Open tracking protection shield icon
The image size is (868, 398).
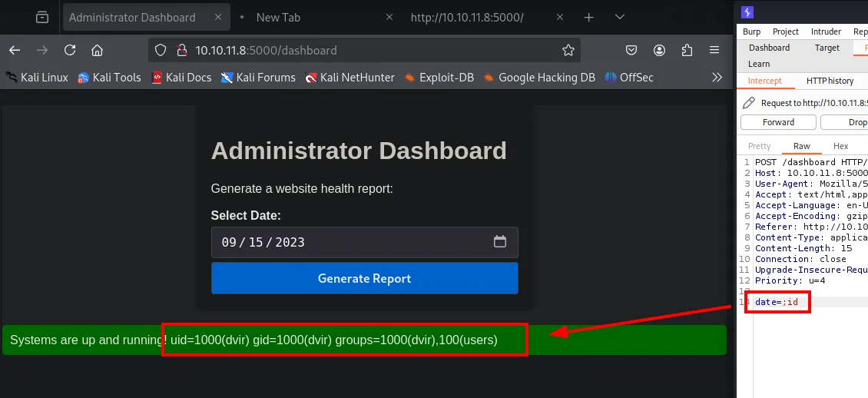[x=161, y=51]
